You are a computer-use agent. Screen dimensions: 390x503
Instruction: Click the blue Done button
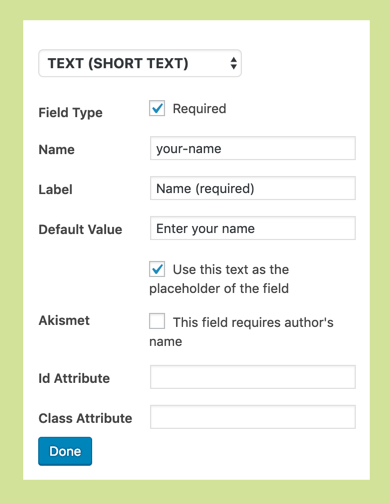(65, 451)
